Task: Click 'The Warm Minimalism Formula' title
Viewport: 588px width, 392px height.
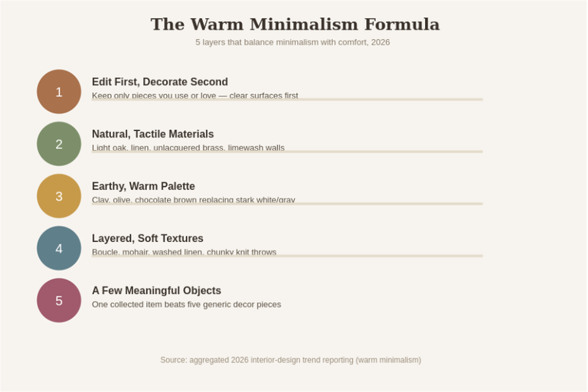Action: [295, 24]
